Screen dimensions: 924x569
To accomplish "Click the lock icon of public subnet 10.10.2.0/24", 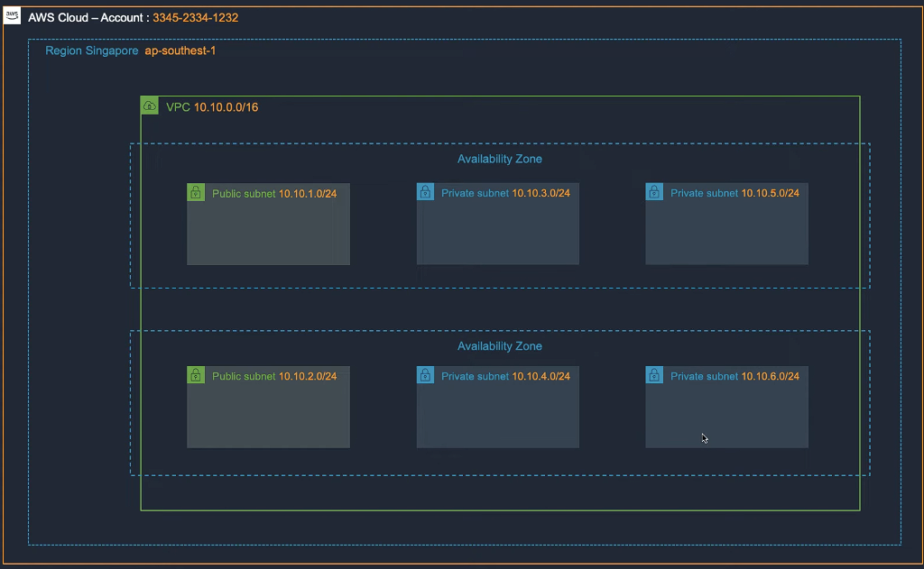I will pos(196,375).
